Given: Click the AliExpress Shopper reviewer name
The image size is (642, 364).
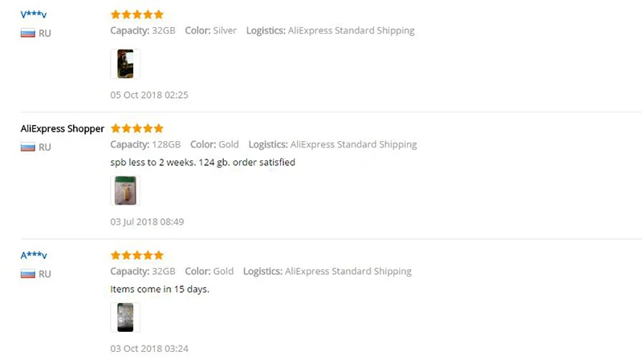Looking at the screenshot, I should (63, 129).
